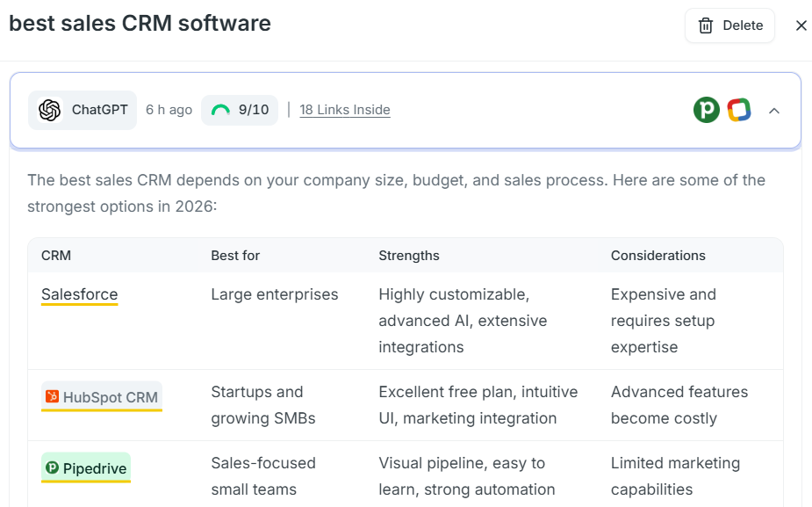Click the "Considerations" column header

658,256
